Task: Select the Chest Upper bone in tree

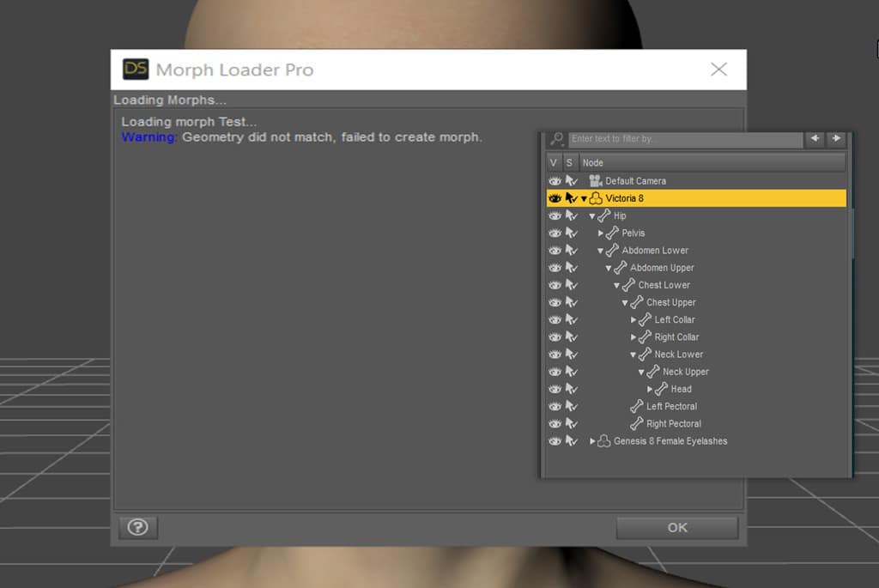Action: click(670, 303)
